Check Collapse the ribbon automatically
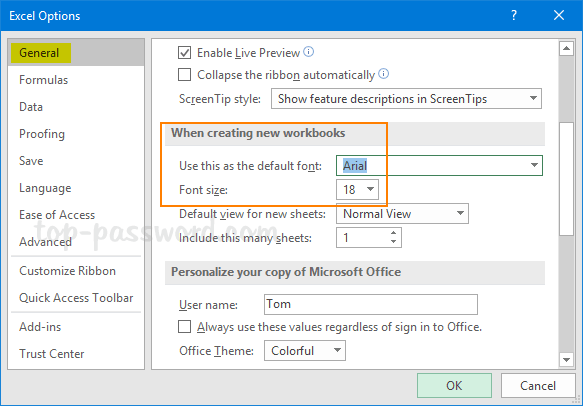The image size is (583, 406). 184,74
